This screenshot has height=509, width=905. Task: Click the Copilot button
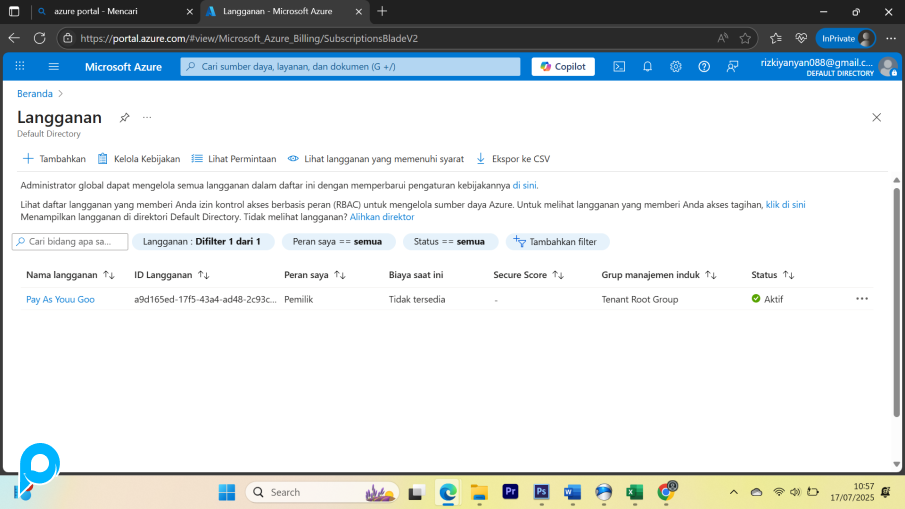click(563, 67)
